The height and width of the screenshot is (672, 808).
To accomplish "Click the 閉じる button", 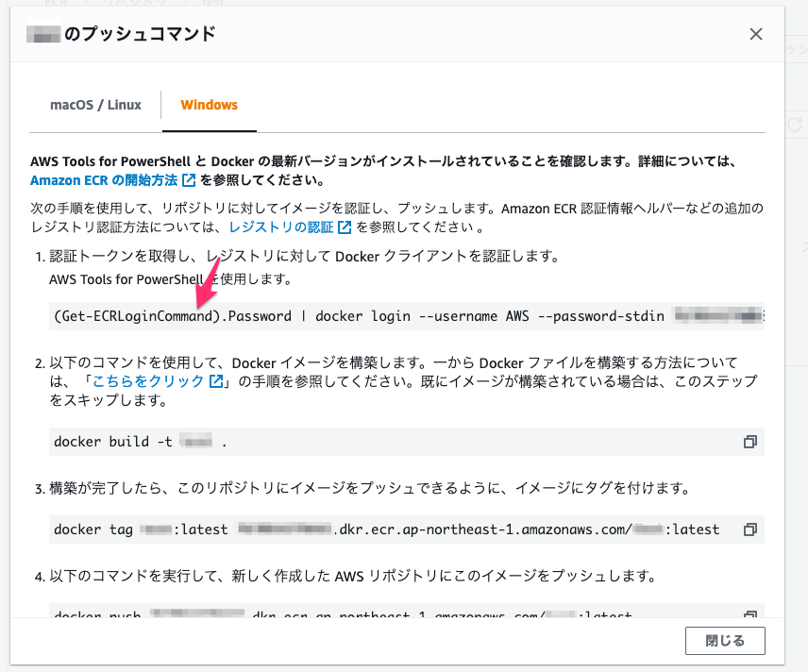I will click(x=725, y=641).
